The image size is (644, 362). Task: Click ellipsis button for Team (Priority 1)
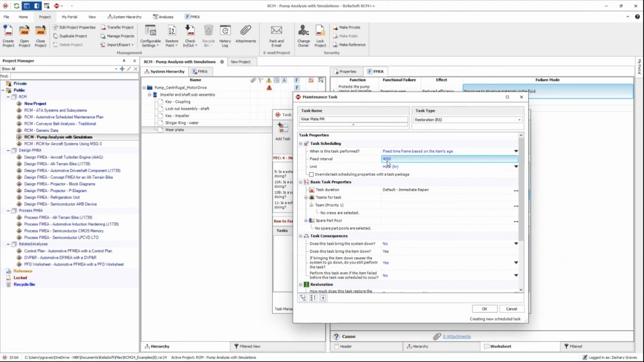click(x=516, y=206)
